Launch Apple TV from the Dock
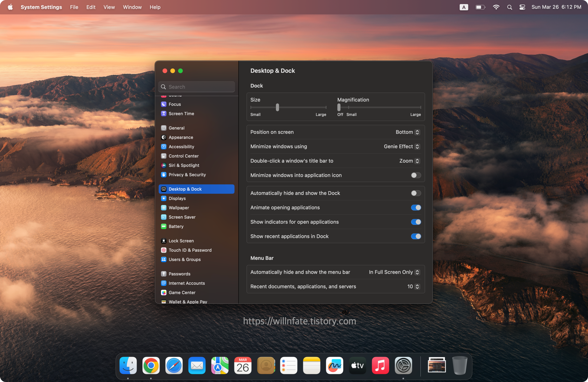The width and height of the screenshot is (588, 382). [357, 366]
